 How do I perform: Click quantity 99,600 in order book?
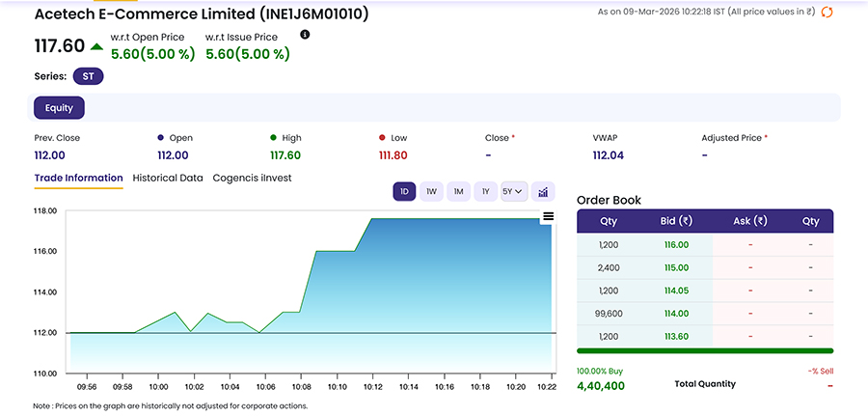(x=609, y=314)
